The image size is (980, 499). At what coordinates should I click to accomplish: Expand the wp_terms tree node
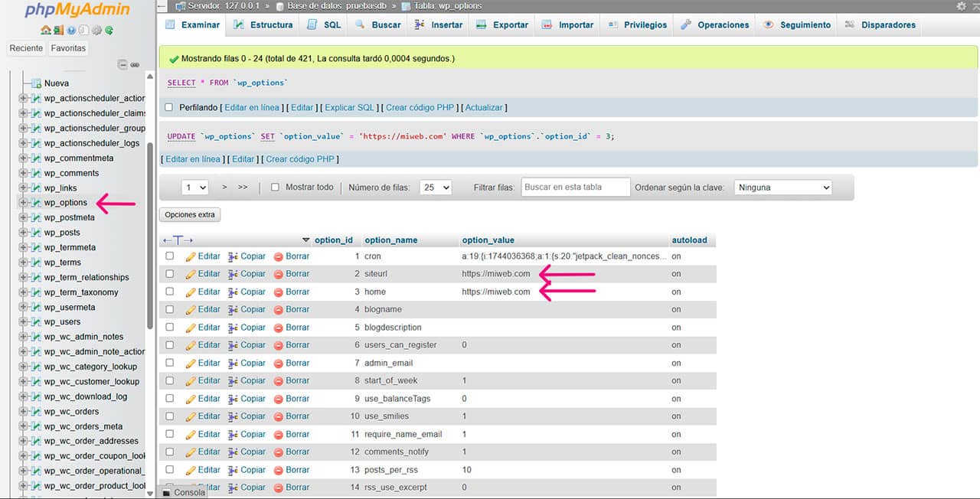pyautogui.click(x=23, y=263)
